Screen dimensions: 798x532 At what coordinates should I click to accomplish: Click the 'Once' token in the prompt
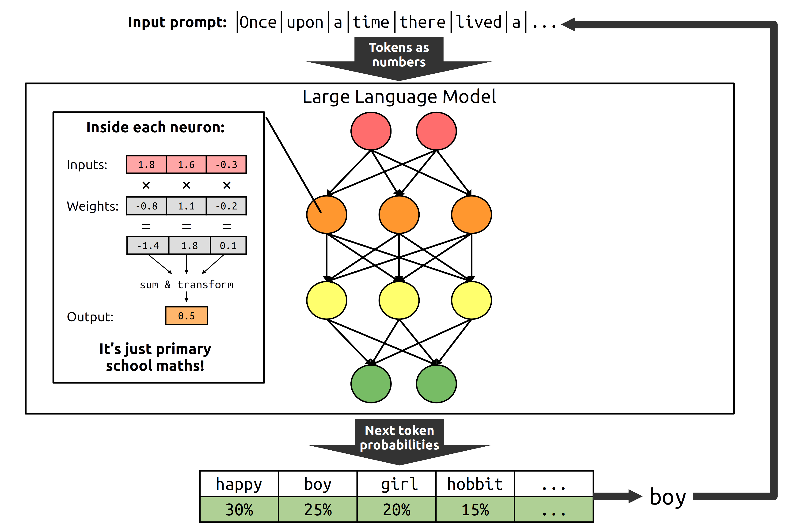pyautogui.click(x=258, y=22)
